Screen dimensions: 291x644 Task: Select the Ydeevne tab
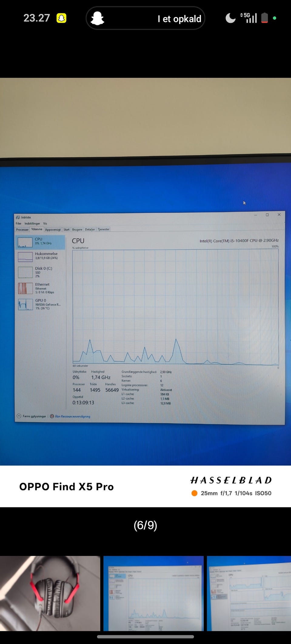pyautogui.click(x=37, y=229)
